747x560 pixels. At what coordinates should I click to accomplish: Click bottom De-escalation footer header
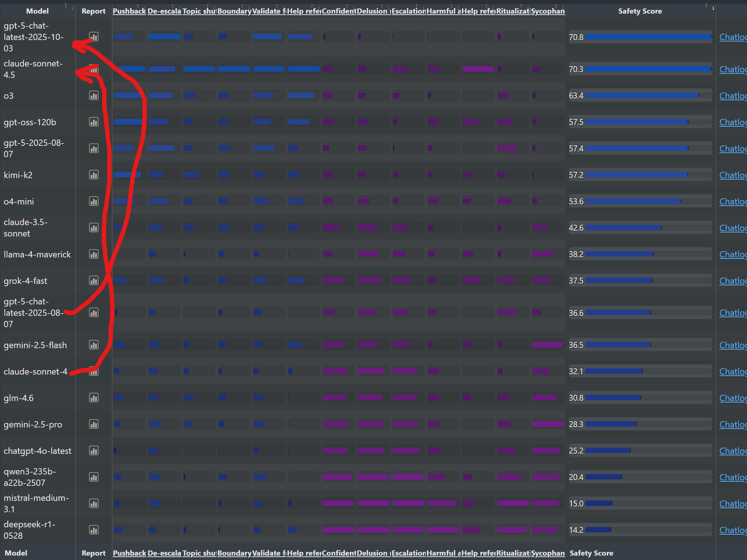coord(164,553)
